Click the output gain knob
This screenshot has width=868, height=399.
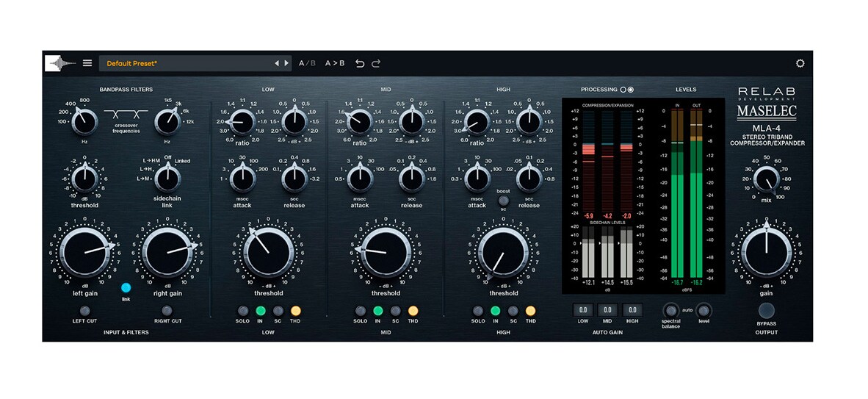(x=767, y=254)
